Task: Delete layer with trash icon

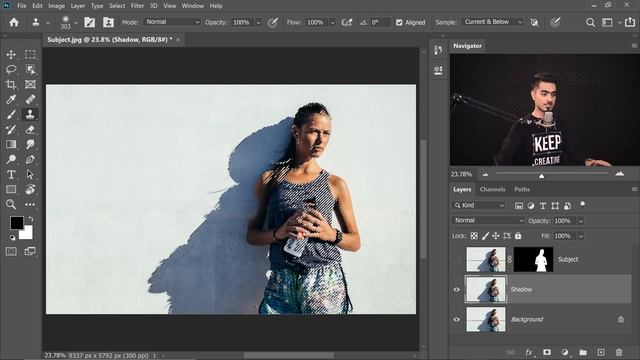Action: [619, 352]
